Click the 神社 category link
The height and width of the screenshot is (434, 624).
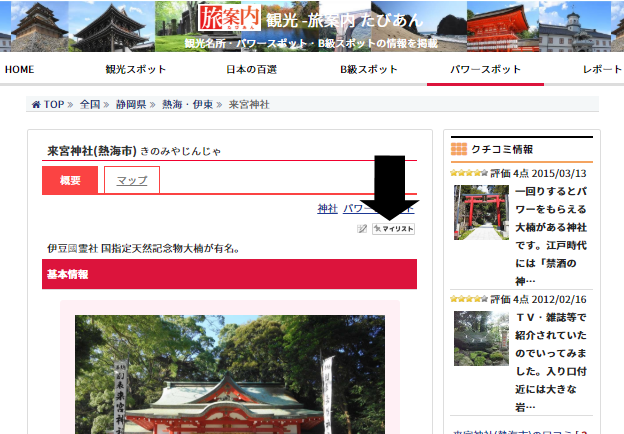[327, 208]
